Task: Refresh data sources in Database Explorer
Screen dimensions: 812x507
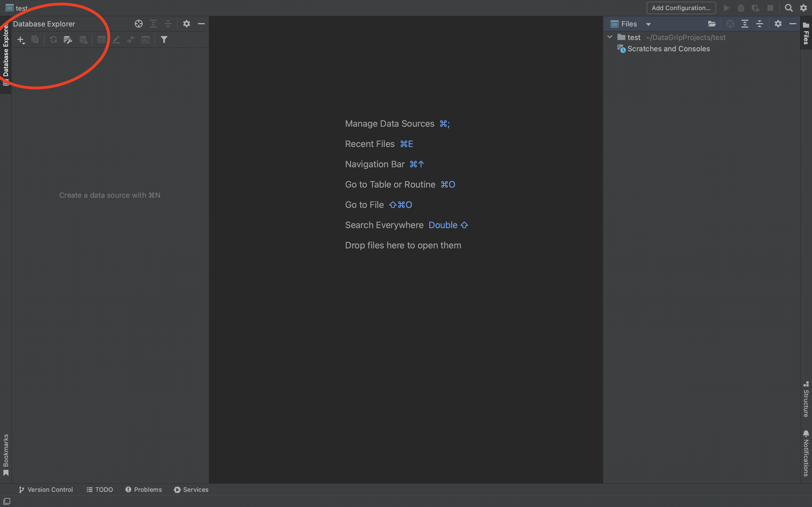Action: (53, 39)
